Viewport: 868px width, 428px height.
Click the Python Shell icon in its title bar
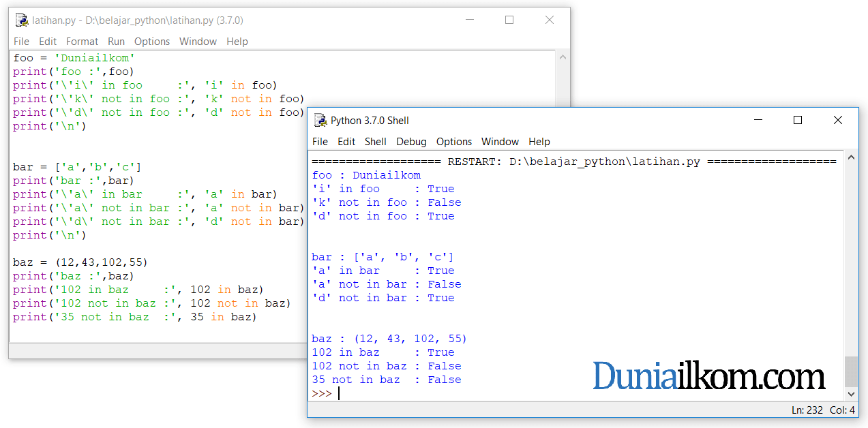point(320,120)
